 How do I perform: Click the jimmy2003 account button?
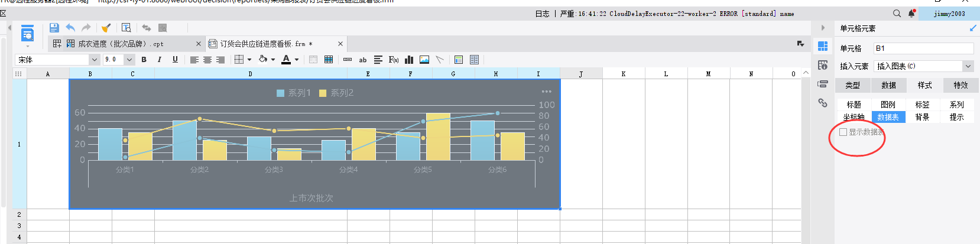coord(949,14)
